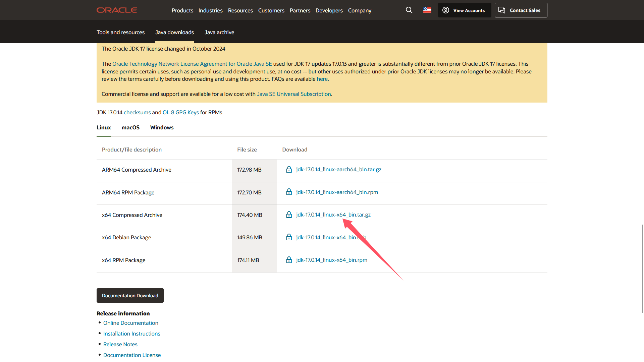Click the Oracle logo
Screen dimensions: 644x362
[x=117, y=10]
